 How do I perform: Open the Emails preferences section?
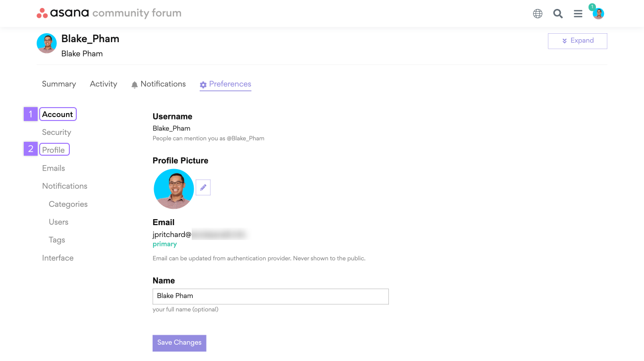click(54, 168)
